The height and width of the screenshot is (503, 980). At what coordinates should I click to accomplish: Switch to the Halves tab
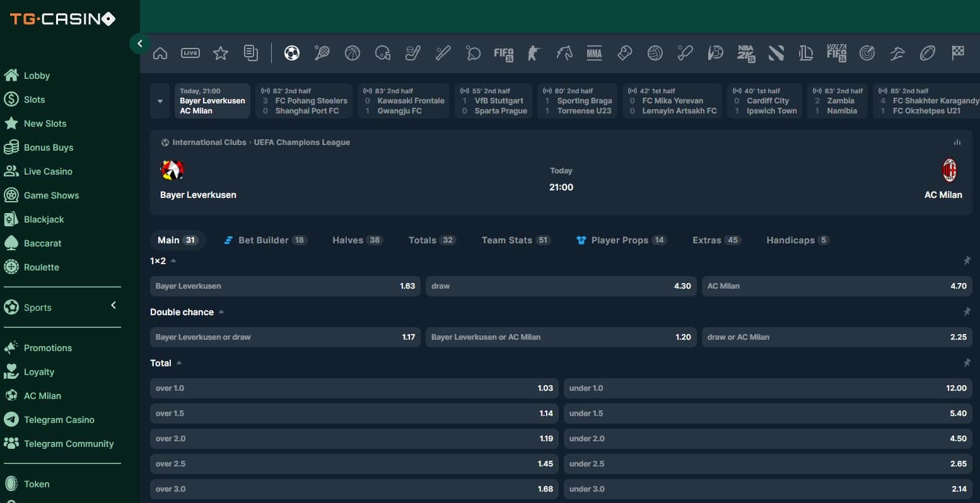tap(357, 240)
